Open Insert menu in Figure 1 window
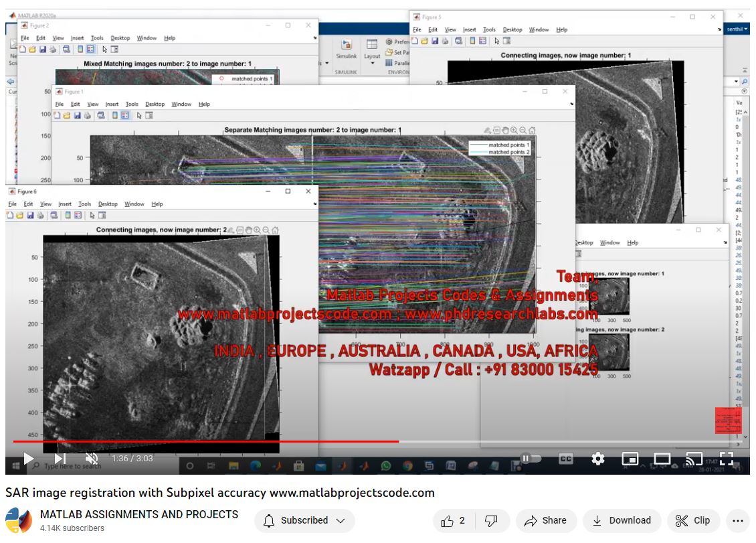 tap(112, 104)
